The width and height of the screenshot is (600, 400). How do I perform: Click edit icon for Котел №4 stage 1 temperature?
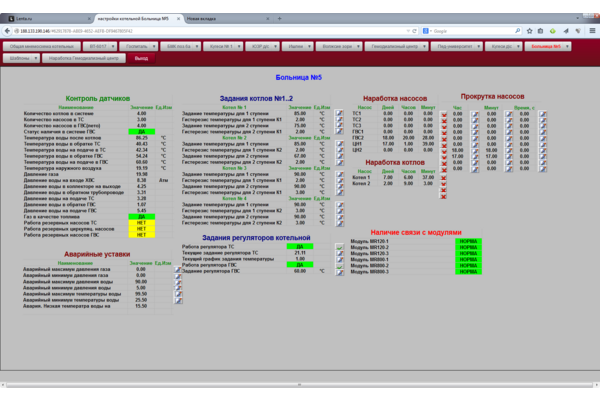click(339, 204)
